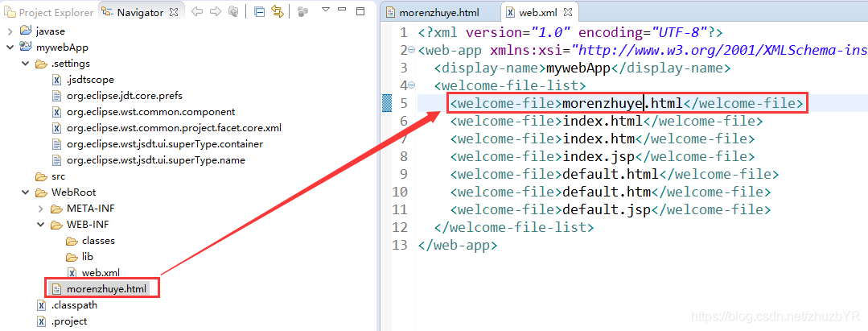Screen dimensions: 868x331
Task: Click the .jsdtscope XML file icon
Action: pos(56,80)
